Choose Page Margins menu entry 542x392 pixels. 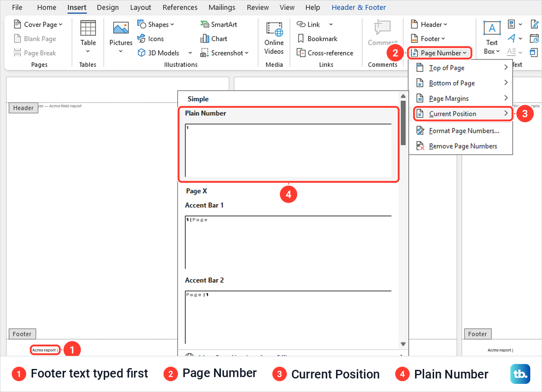461,98
